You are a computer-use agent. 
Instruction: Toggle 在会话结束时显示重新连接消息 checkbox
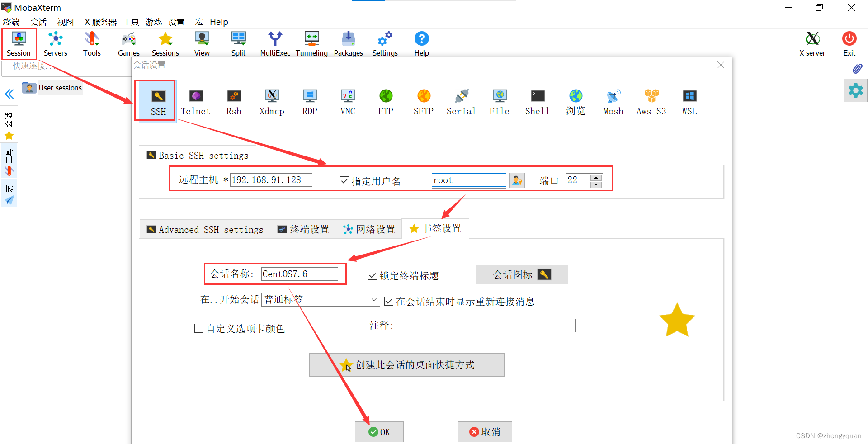388,301
